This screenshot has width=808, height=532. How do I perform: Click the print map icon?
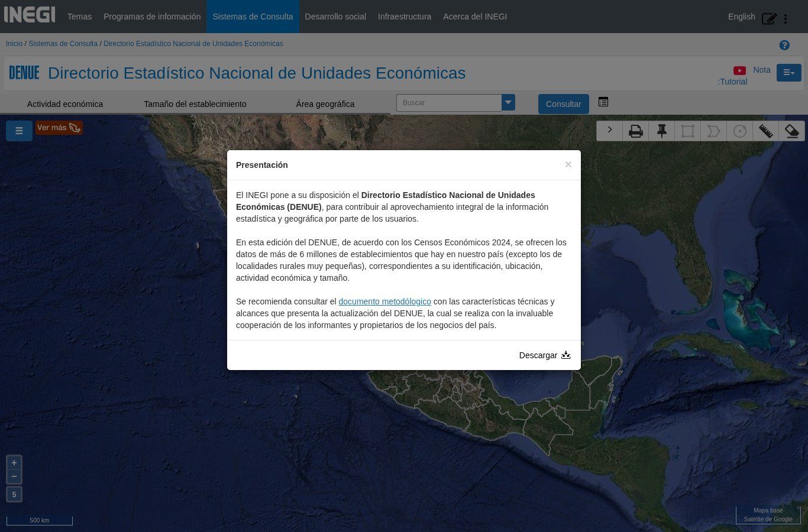pos(636,131)
